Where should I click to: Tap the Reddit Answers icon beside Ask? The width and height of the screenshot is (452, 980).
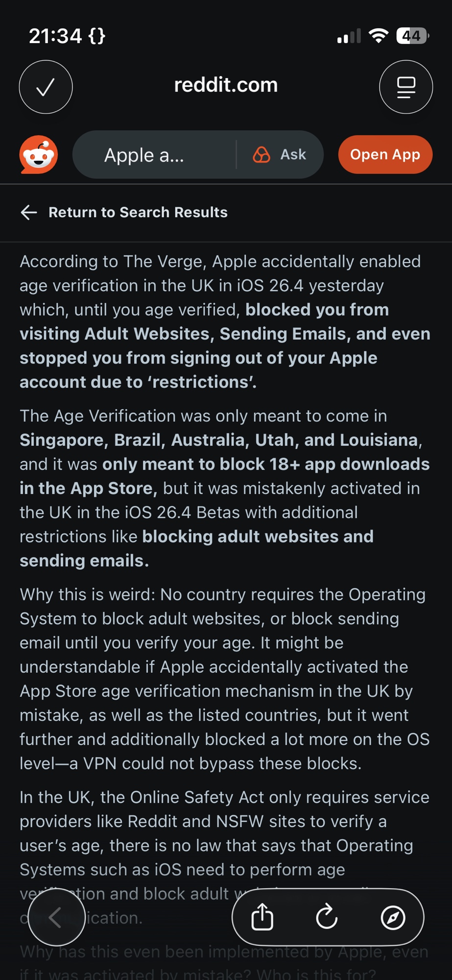coord(262,155)
